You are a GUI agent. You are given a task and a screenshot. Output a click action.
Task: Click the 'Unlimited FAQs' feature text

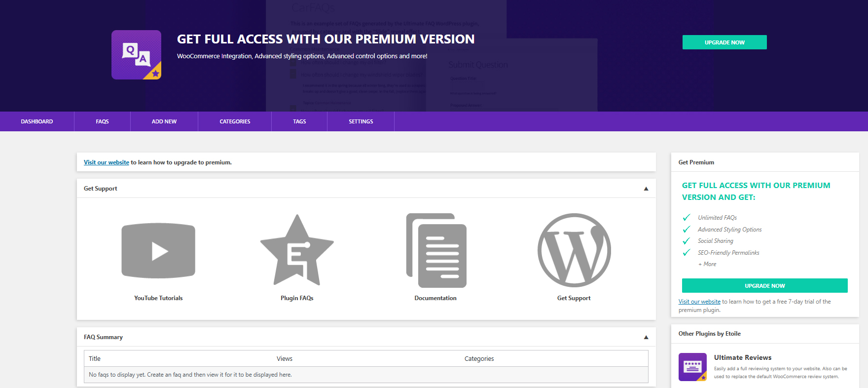coord(717,218)
